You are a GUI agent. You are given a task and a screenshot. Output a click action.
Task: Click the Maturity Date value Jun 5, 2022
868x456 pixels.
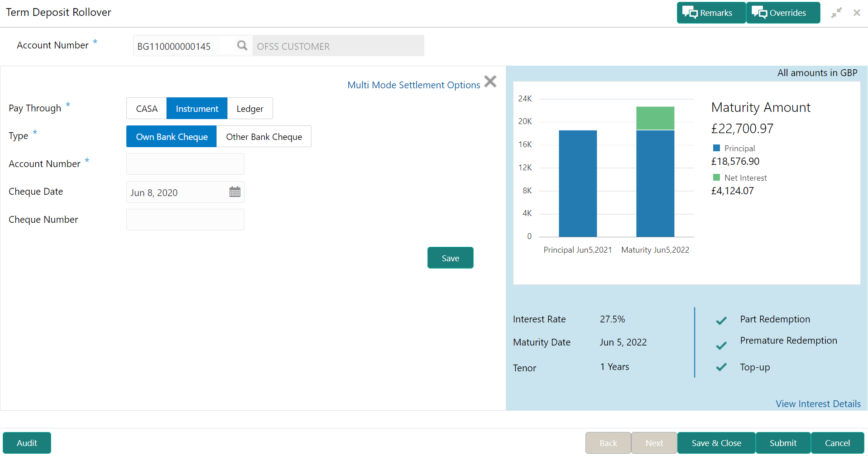pyautogui.click(x=623, y=342)
